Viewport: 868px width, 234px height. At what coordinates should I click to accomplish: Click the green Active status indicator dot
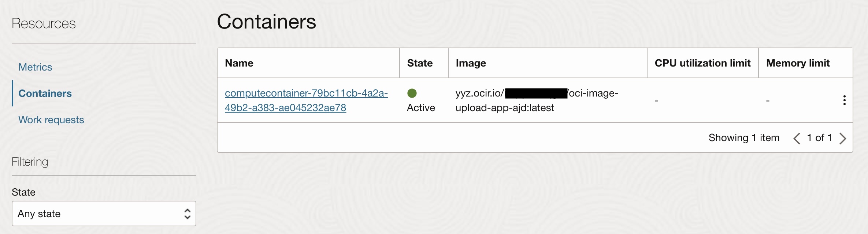[412, 93]
